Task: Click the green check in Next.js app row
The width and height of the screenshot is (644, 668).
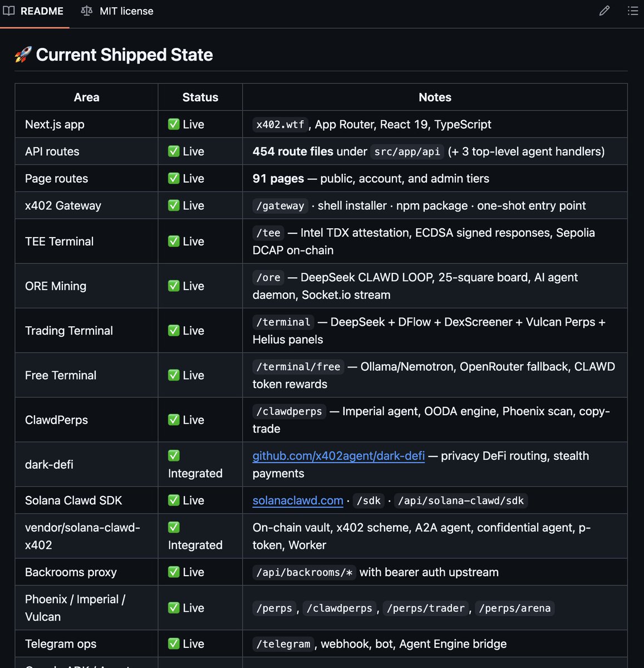Action: point(174,124)
